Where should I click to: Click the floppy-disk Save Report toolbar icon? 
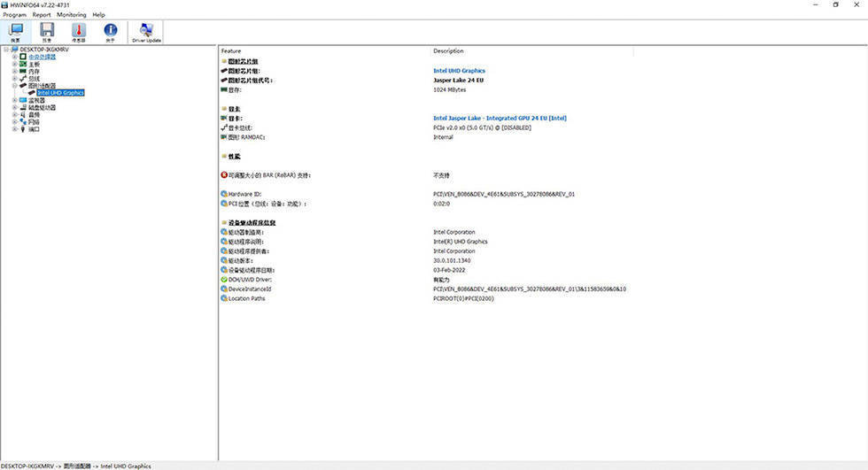tap(47, 32)
